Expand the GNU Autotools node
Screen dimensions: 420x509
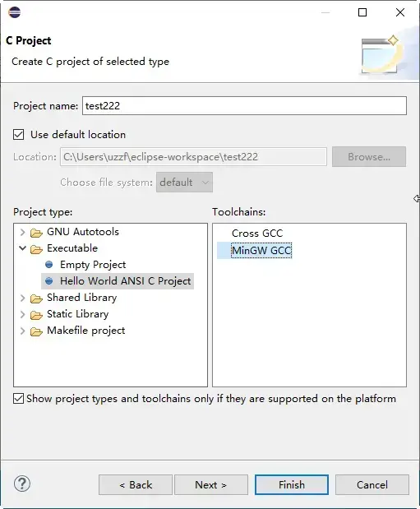22,232
